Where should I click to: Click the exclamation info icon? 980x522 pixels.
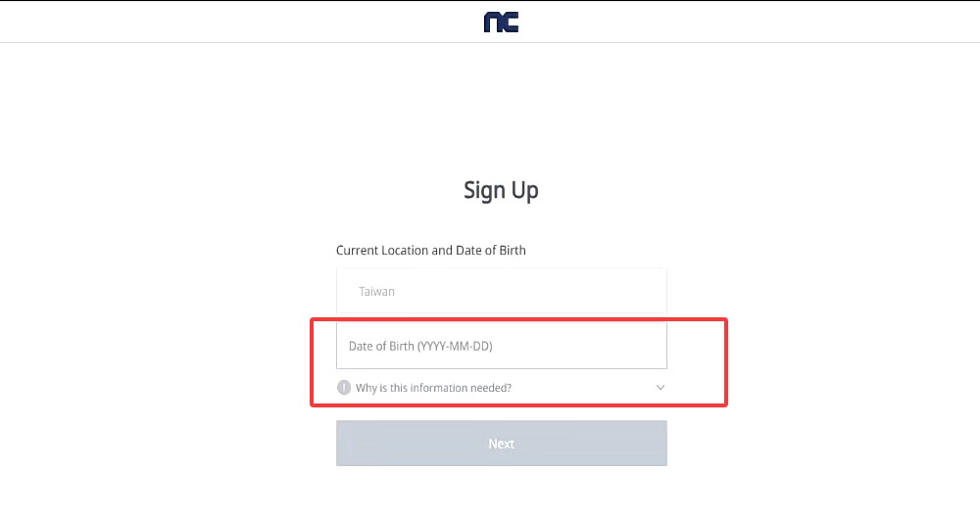pyautogui.click(x=344, y=388)
